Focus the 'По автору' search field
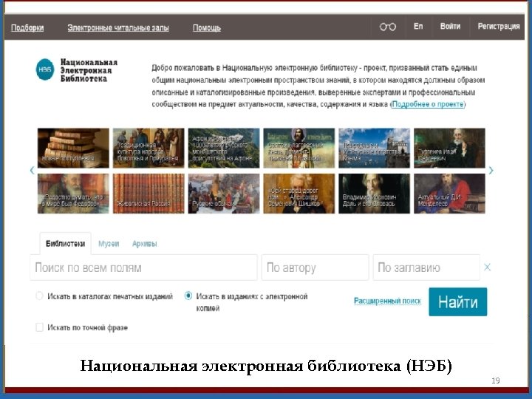The image size is (532, 399). coord(315,267)
